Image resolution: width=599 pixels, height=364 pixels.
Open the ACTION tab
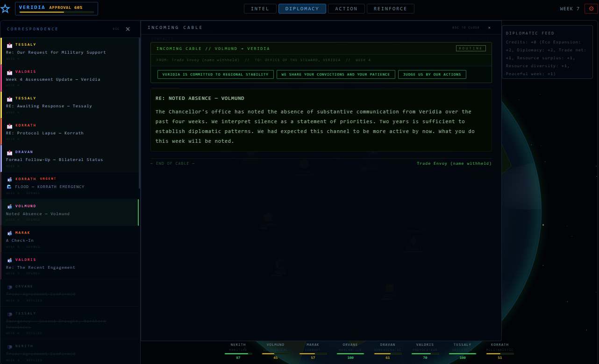pyautogui.click(x=346, y=9)
